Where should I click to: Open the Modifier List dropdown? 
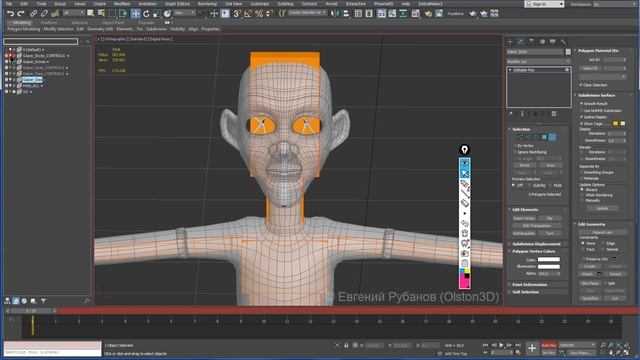click(538, 61)
